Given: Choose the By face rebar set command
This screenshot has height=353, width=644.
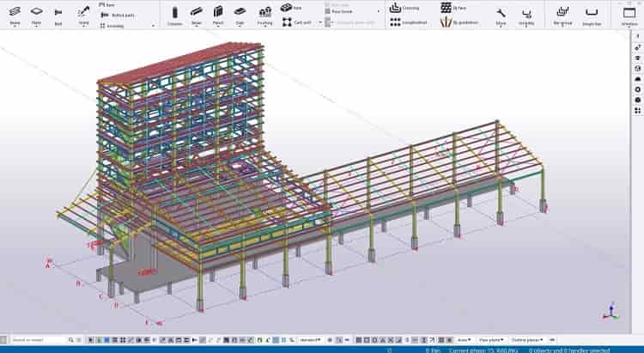Looking at the screenshot, I should pyautogui.click(x=453, y=7).
